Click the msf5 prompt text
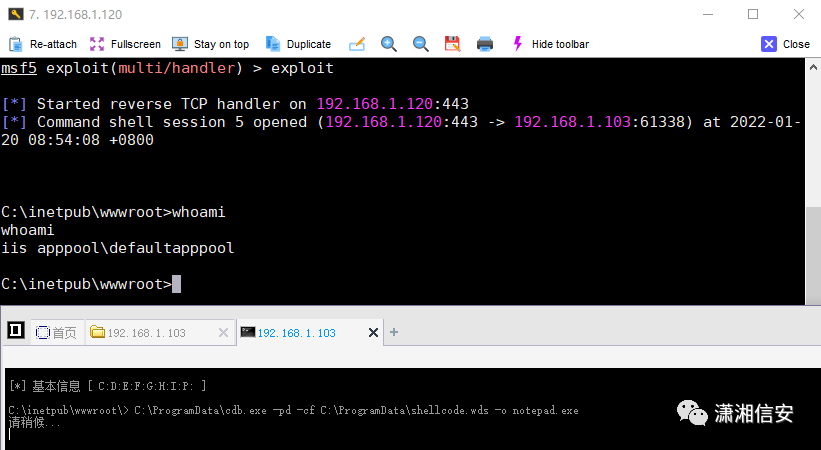This screenshot has height=450, width=821. coord(19,68)
